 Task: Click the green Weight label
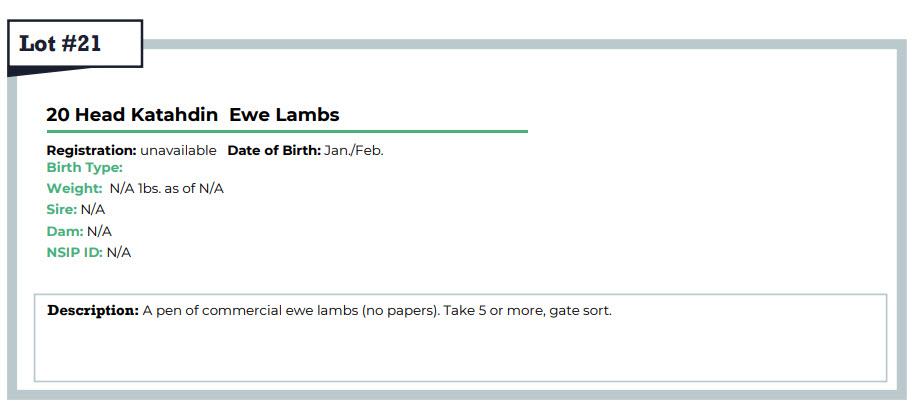point(74,189)
